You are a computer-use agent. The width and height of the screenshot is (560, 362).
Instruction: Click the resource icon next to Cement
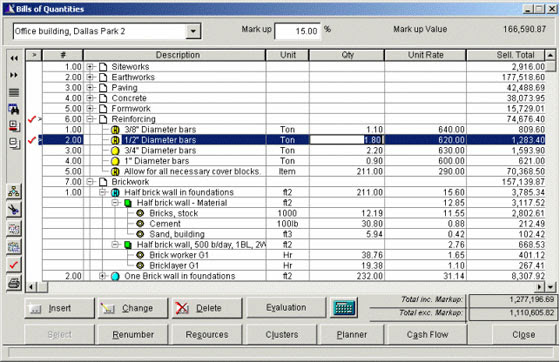click(x=140, y=223)
